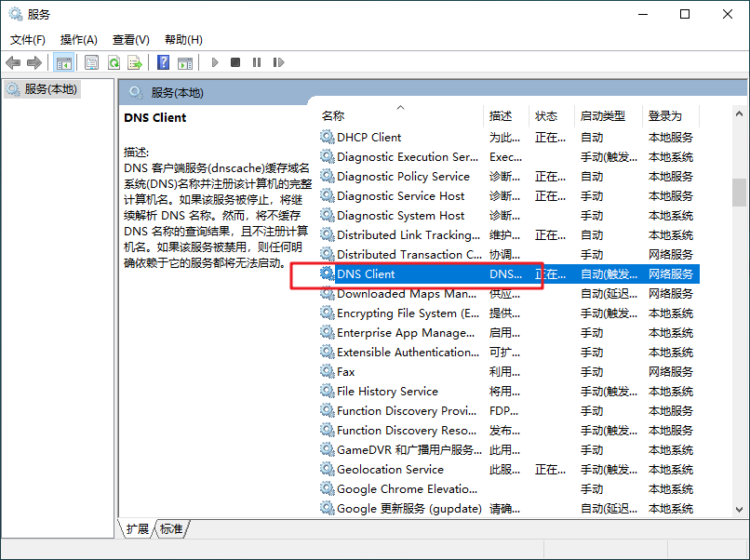Click the vertical scrollbar thumb of the services list
This screenshot has height=560, width=750.
click(739, 192)
